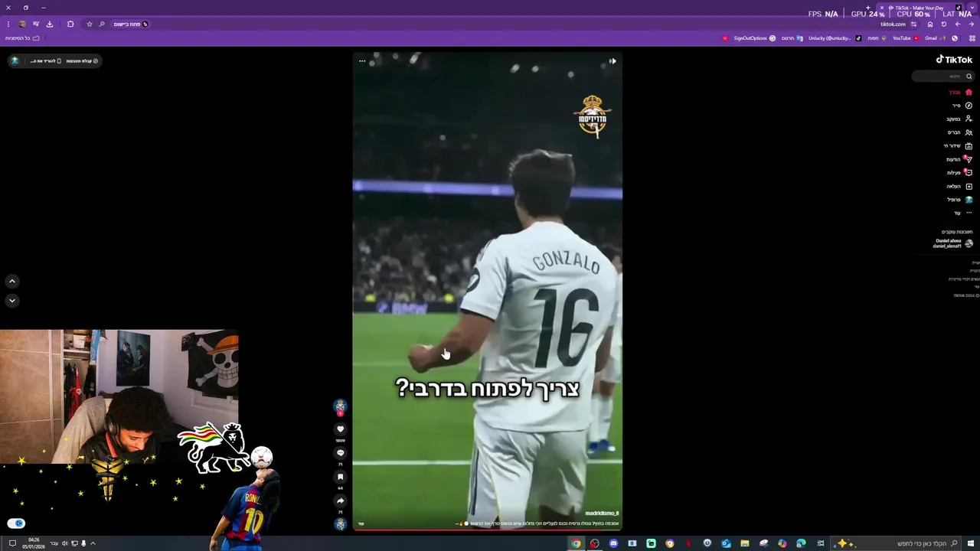
Task: Show hidden system tray icons
Action: click(93, 543)
